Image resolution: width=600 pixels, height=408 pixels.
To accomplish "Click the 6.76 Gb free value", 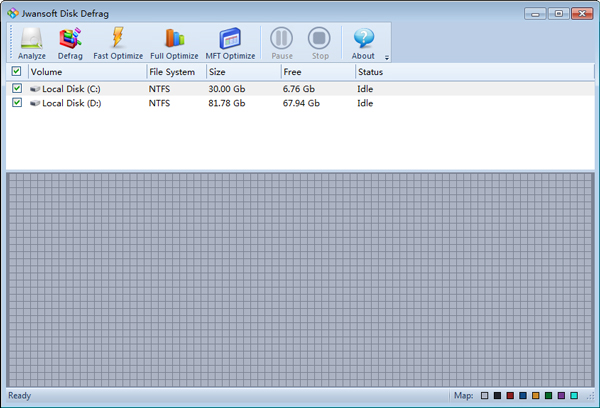I will [x=299, y=89].
